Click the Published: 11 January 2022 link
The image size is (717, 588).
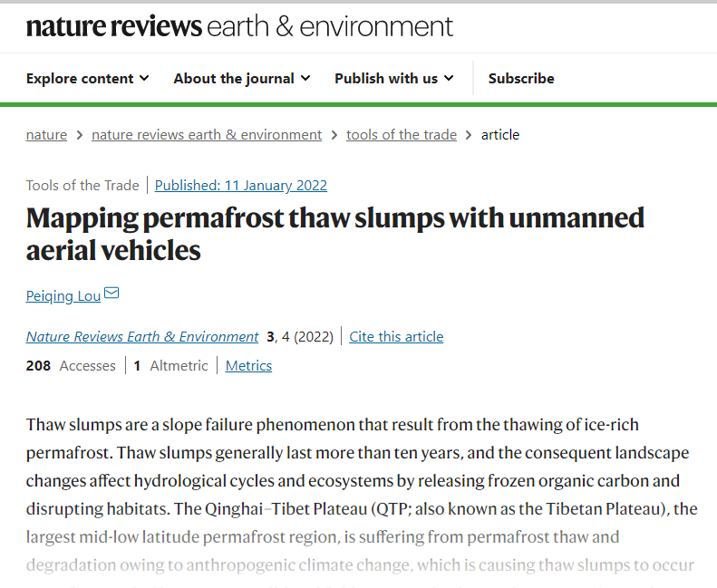[241, 186]
